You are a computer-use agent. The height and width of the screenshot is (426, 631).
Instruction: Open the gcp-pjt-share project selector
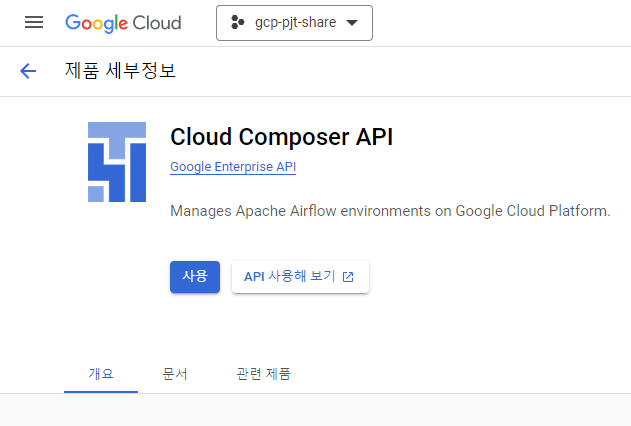click(294, 23)
